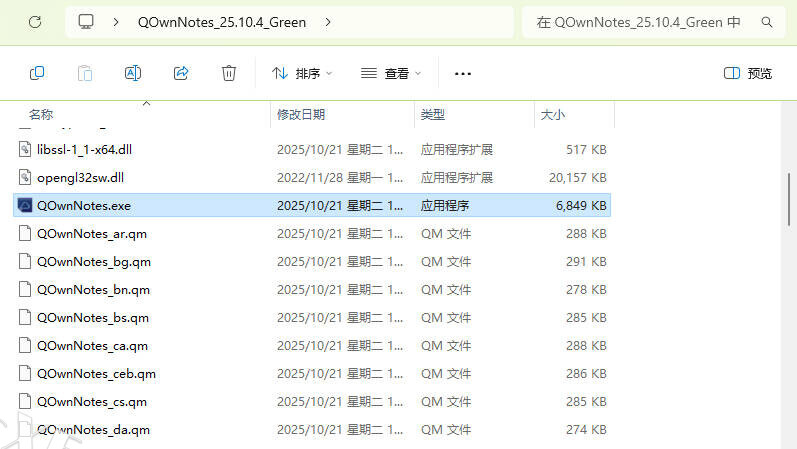Click the search magnifier icon
Screen dimensions: 797x449
pos(767,21)
